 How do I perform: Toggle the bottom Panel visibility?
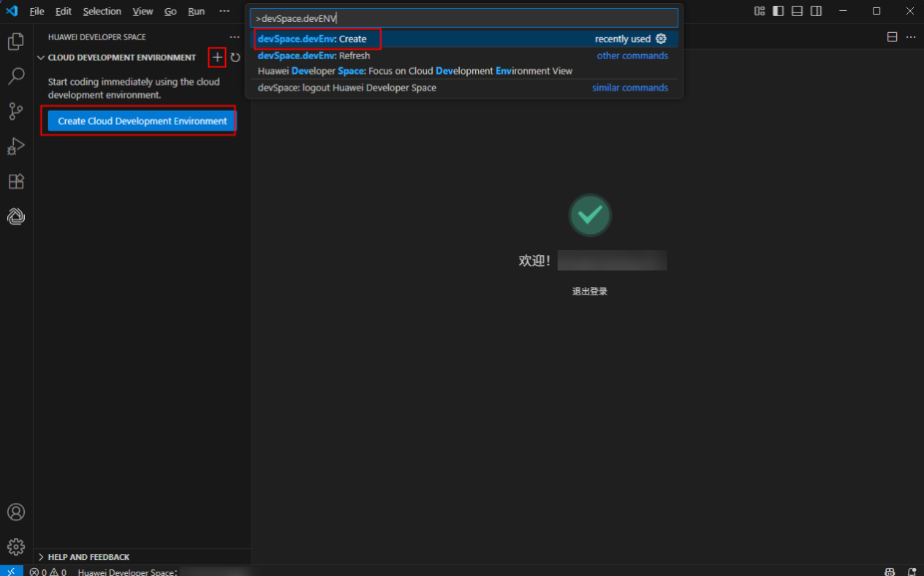pos(798,11)
